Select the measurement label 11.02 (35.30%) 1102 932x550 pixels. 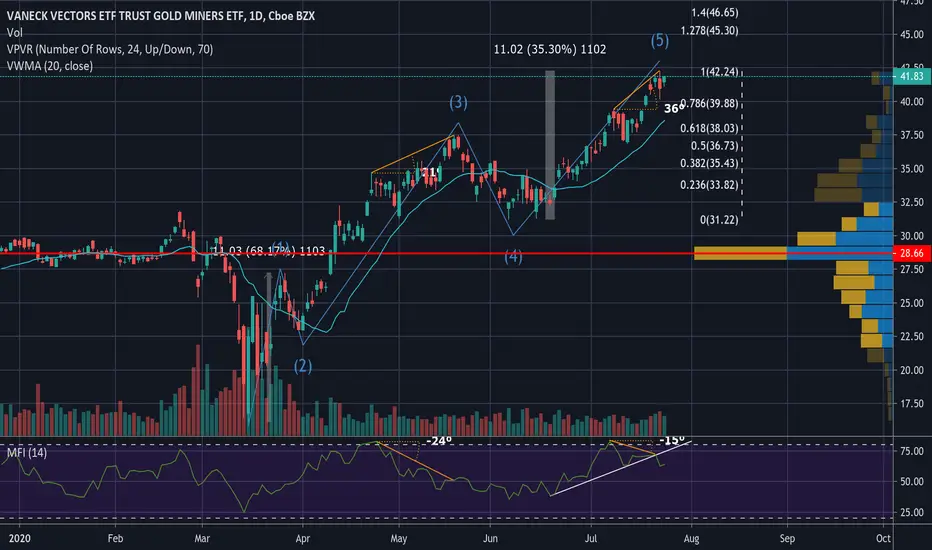tap(550, 49)
